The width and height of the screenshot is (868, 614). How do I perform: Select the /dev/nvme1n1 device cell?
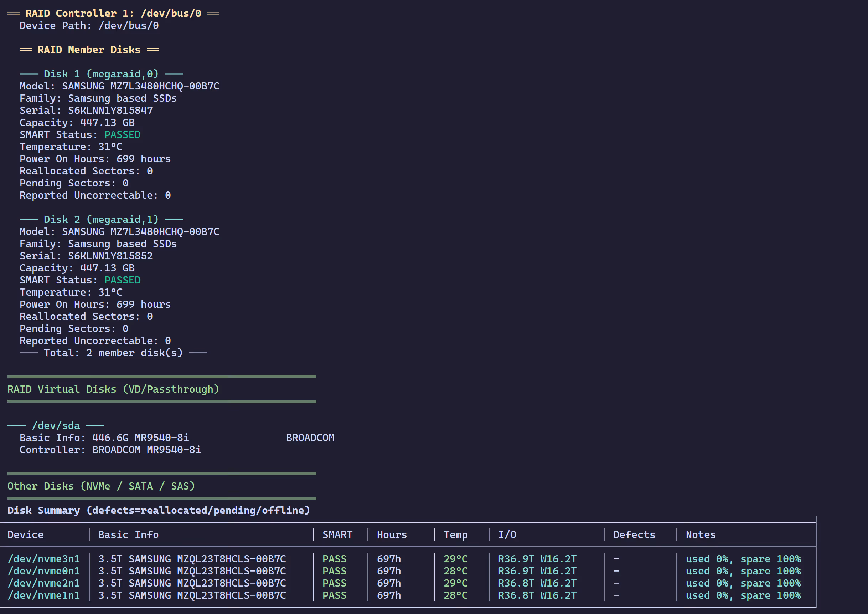click(44, 595)
